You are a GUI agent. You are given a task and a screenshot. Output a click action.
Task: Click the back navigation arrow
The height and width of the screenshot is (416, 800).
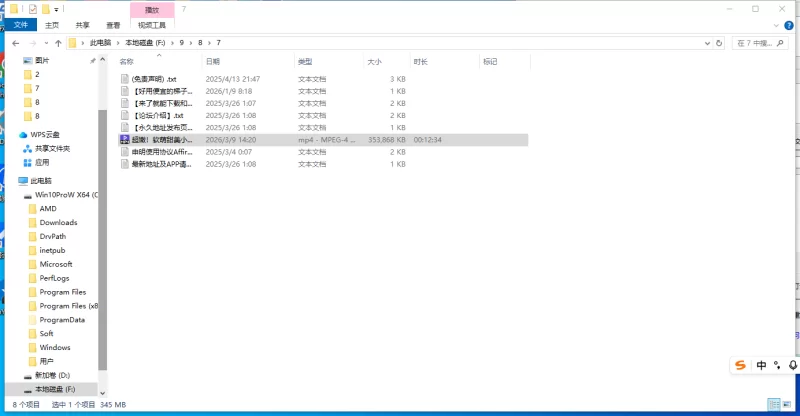coord(15,43)
